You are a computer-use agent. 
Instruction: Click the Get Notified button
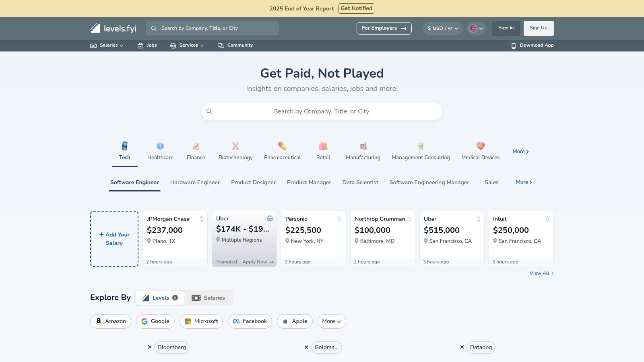click(x=356, y=8)
